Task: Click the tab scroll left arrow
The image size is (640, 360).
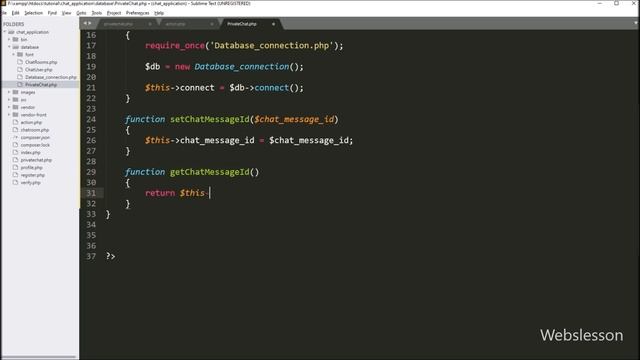Action: pyautogui.click(x=85, y=24)
